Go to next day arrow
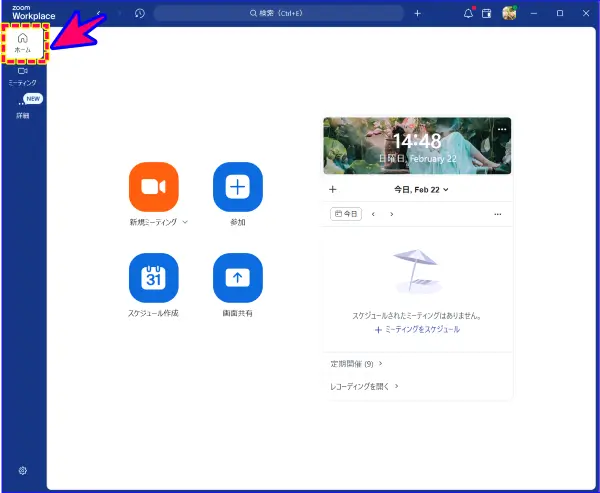This screenshot has width=600, height=493. [x=391, y=214]
